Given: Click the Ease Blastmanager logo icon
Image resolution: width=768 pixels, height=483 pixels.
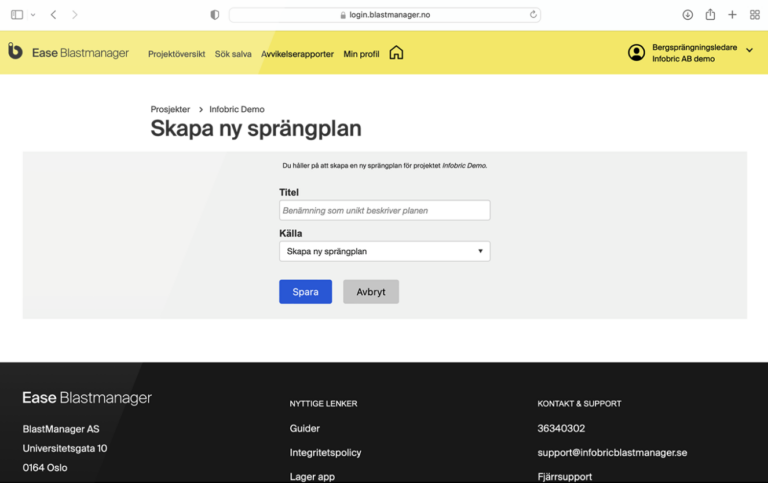Looking at the screenshot, I should pos(15,52).
